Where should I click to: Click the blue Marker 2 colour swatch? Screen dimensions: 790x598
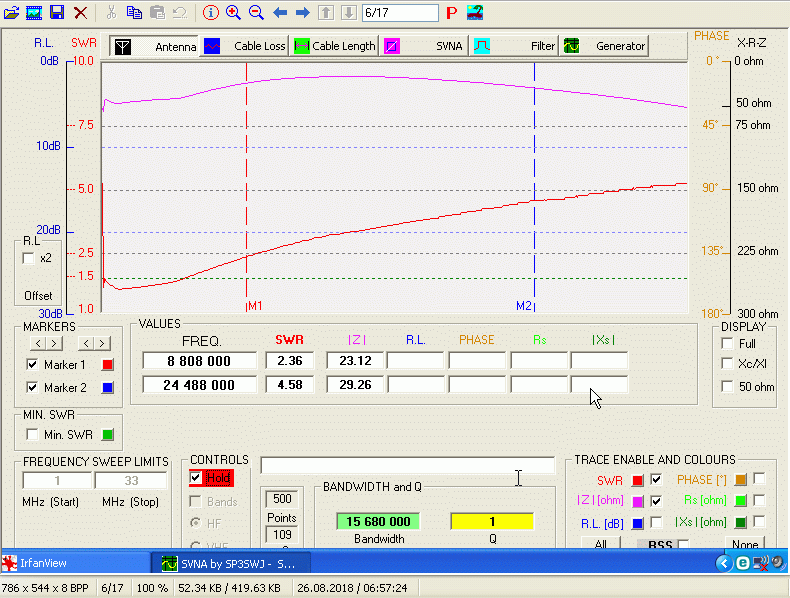[108, 388]
